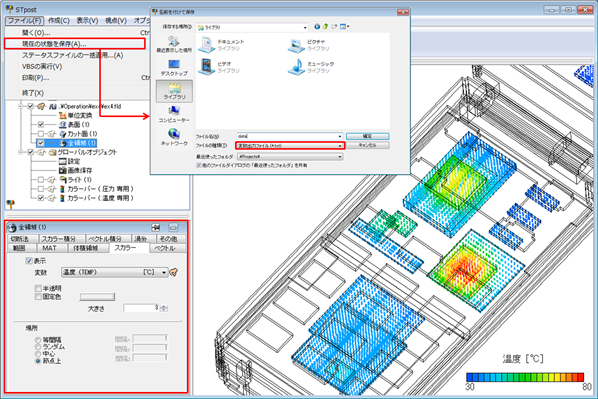This screenshot has width=598, height=399.
Task: Open the 最近使ったフォルダ dropdown
Action: click(x=290, y=156)
